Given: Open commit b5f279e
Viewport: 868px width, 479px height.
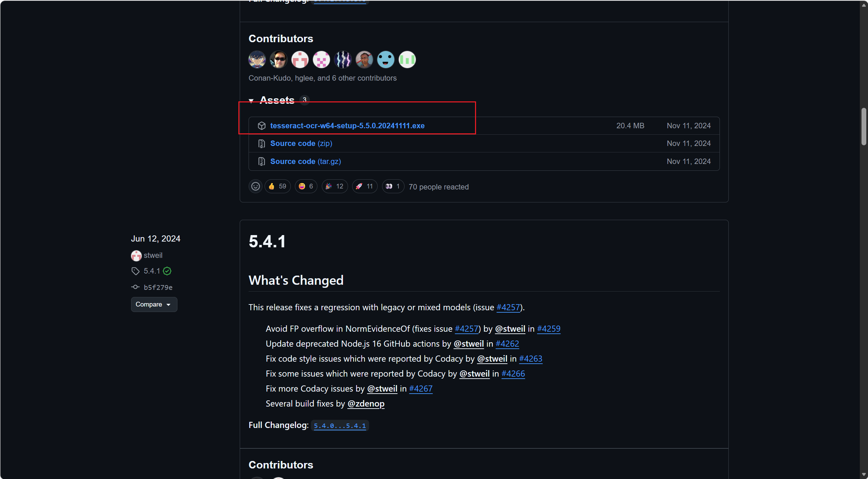Looking at the screenshot, I should coord(158,287).
